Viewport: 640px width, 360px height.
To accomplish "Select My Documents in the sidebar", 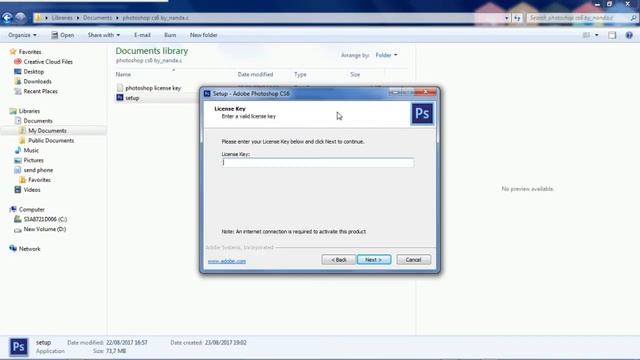I will point(47,131).
